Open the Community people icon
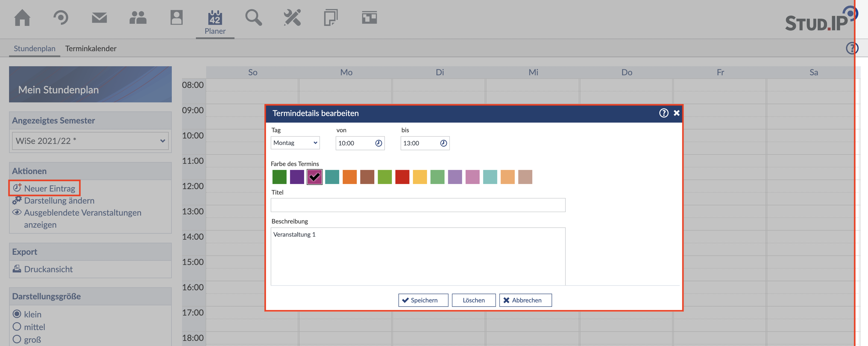This screenshot has width=868, height=346. click(138, 17)
